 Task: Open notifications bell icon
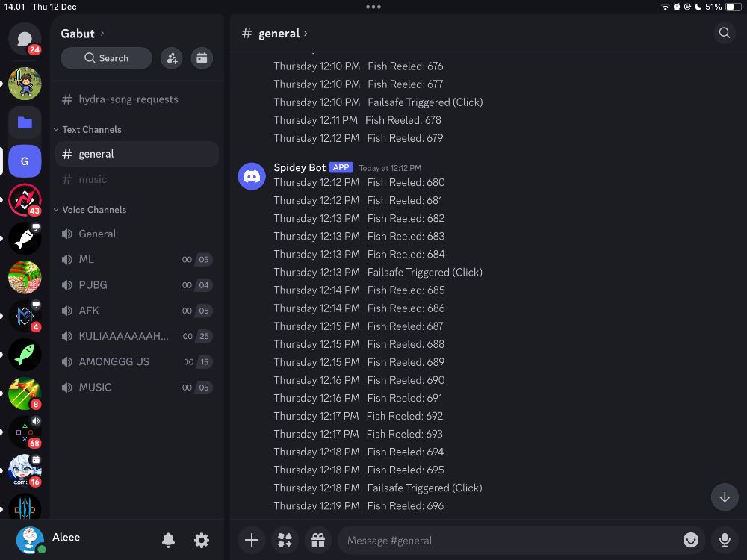tap(168, 540)
